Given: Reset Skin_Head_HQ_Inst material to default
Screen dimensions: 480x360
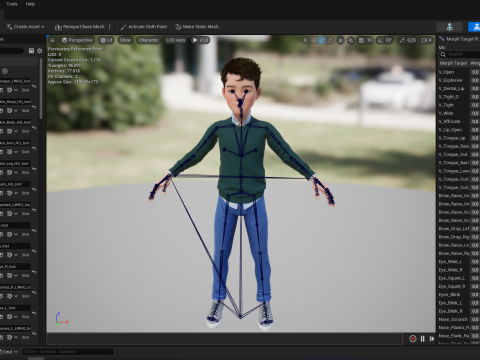Looking at the screenshot, I should point(34,107).
